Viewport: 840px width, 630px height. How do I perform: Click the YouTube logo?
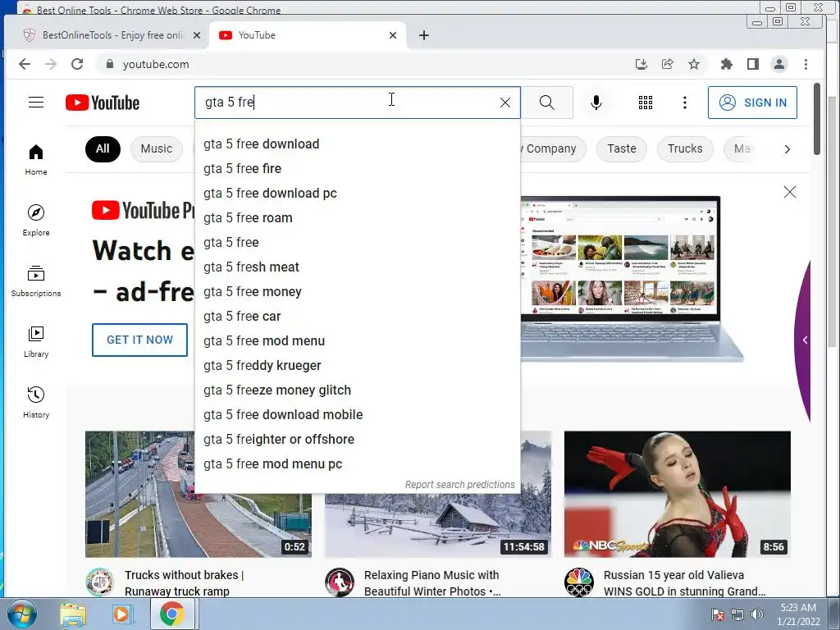click(x=103, y=103)
